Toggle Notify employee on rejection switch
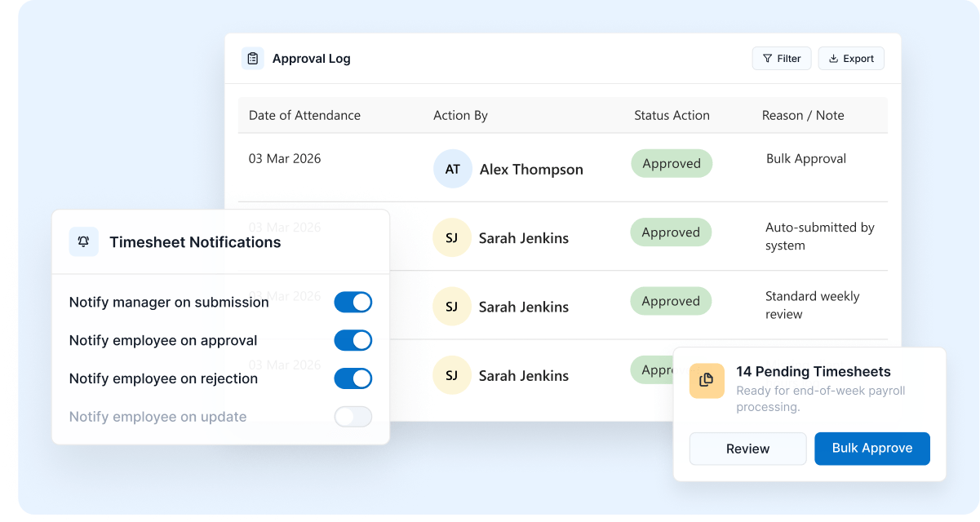 pos(353,378)
